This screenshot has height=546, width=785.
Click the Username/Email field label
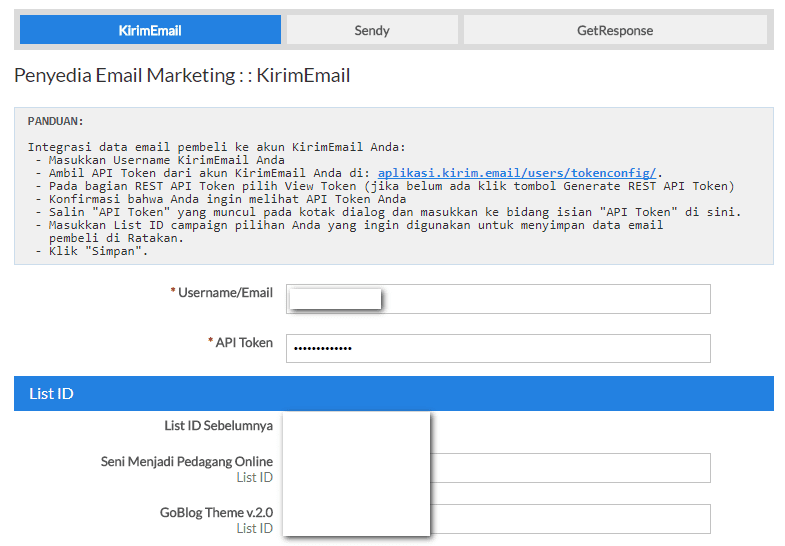click(x=225, y=292)
